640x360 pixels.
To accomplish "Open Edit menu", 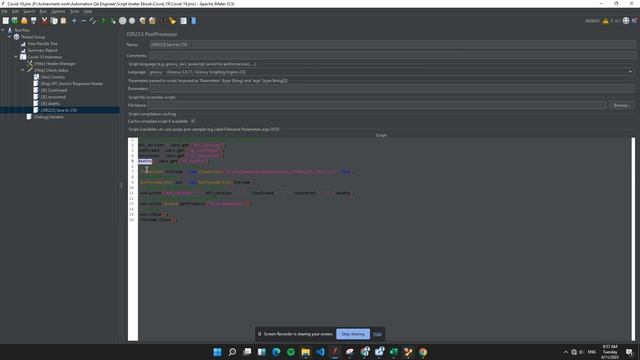I will click(x=15, y=11).
